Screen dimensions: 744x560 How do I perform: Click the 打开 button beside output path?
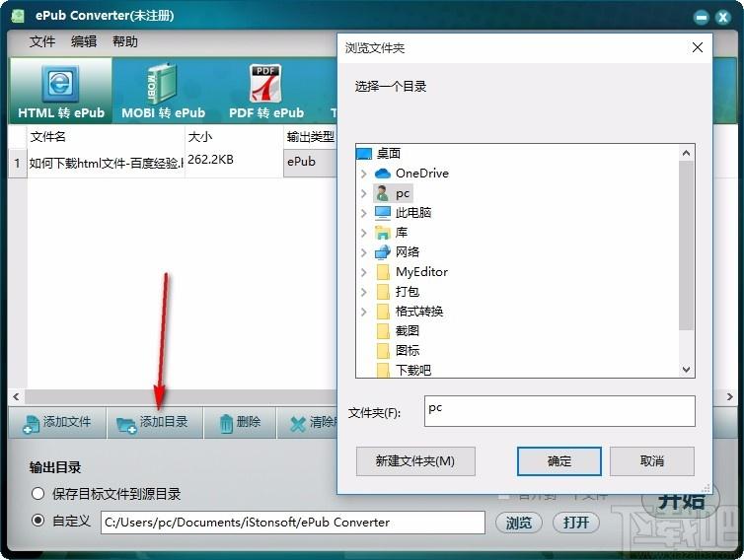click(x=576, y=523)
